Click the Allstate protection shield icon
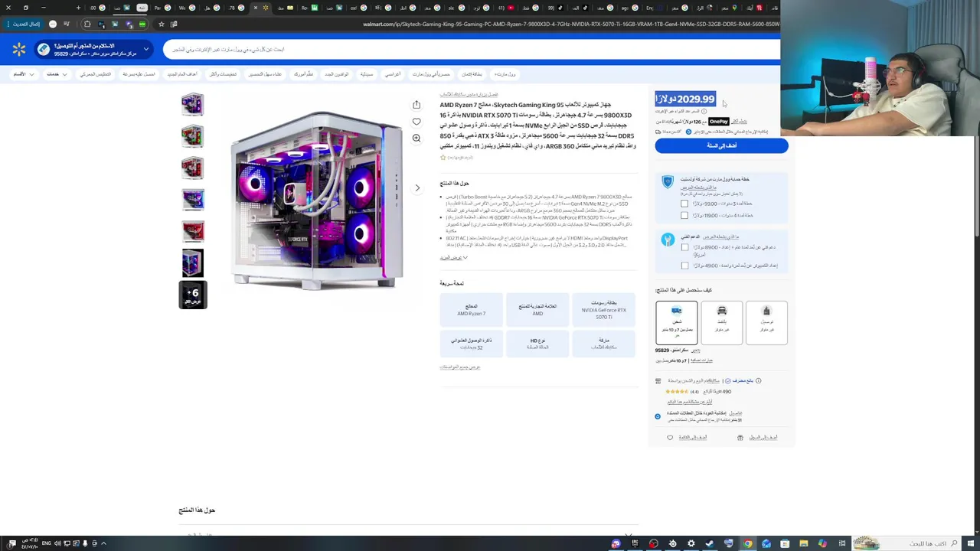The width and height of the screenshot is (980, 551). [668, 182]
